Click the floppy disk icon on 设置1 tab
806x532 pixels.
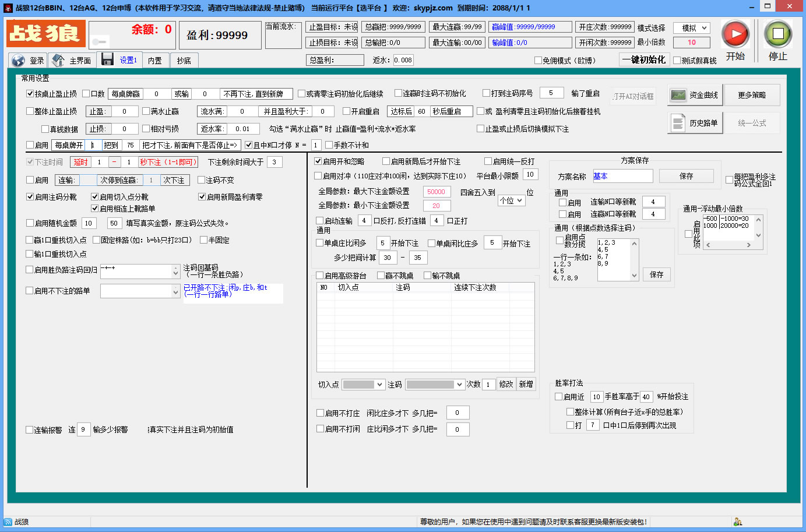[108, 59]
